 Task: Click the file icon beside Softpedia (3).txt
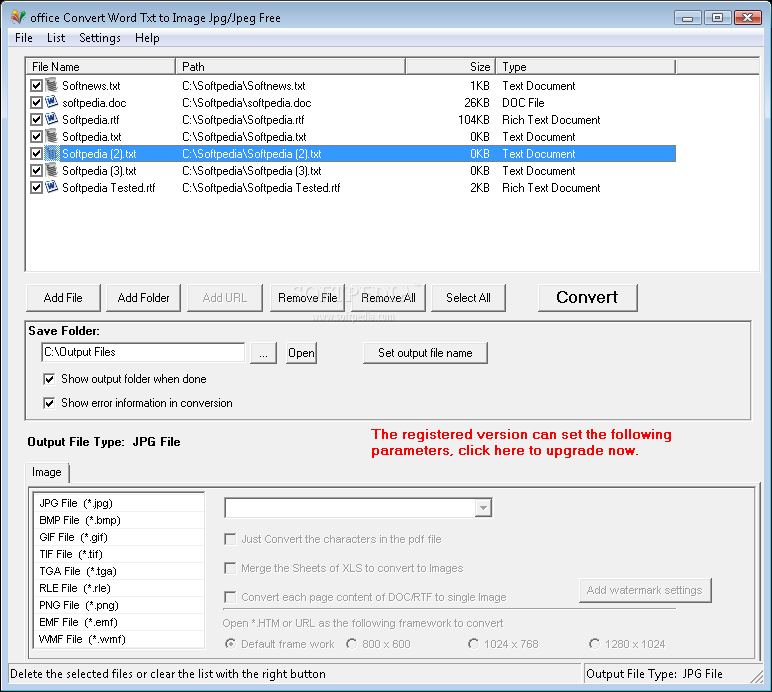pyautogui.click(x=52, y=170)
